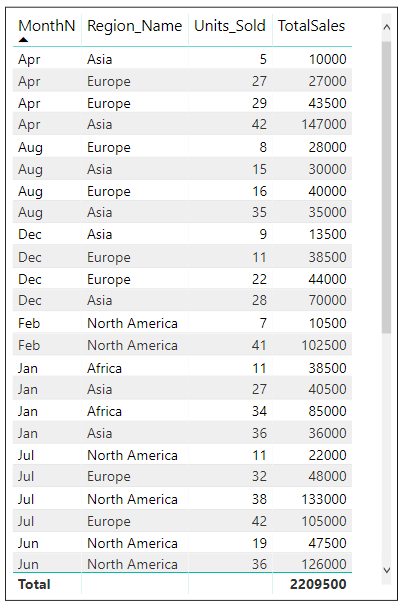Select the Jul Europe row with 105000

[x=182, y=521]
